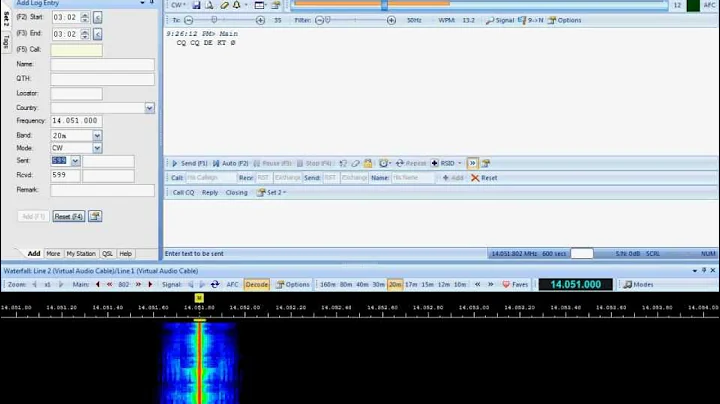Screen dimensions: 720x404
Task: Click the Call CQ macro
Action: coord(183,193)
